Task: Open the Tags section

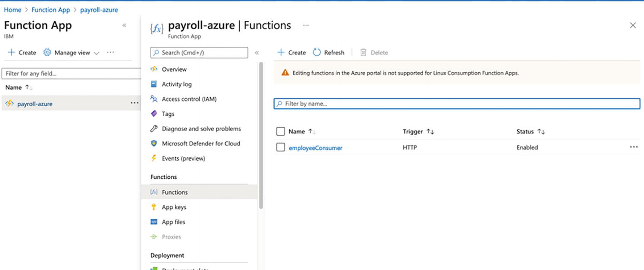Action: (168, 114)
